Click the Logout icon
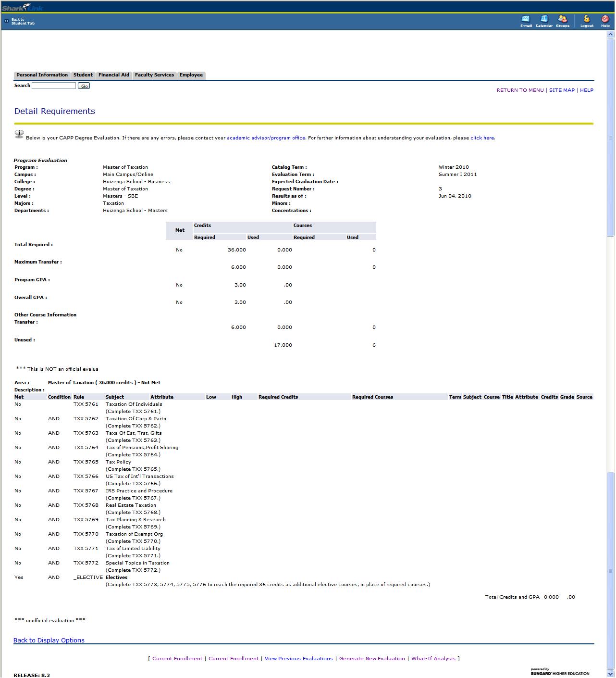The height and width of the screenshot is (678, 616). [x=587, y=21]
